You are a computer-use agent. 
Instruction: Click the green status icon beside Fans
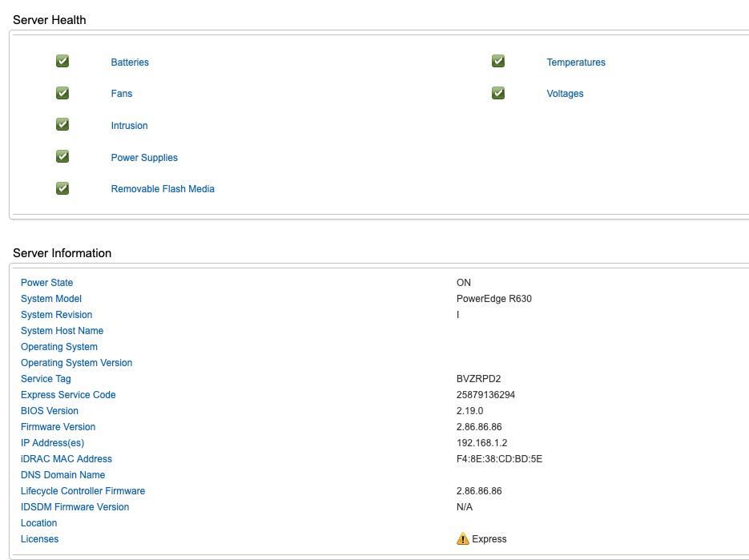point(62,93)
